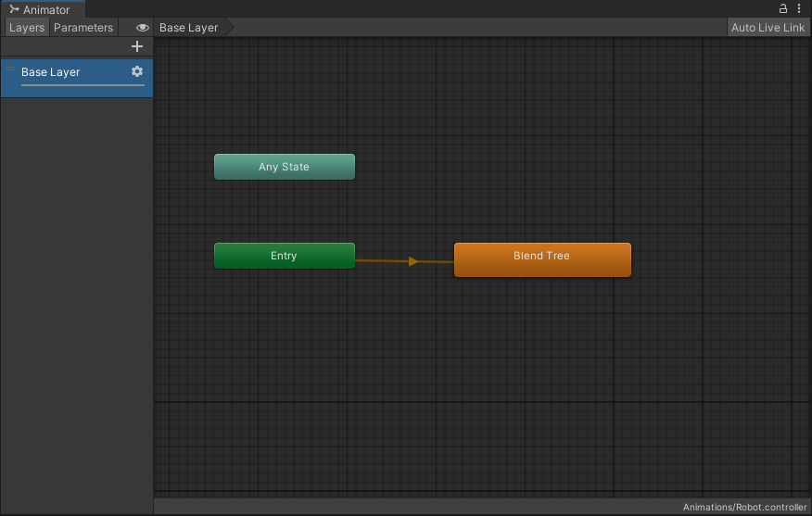Open the three-dot window options menu
Image resolution: width=812 pixels, height=516 pixels.
tap(799, 8)
